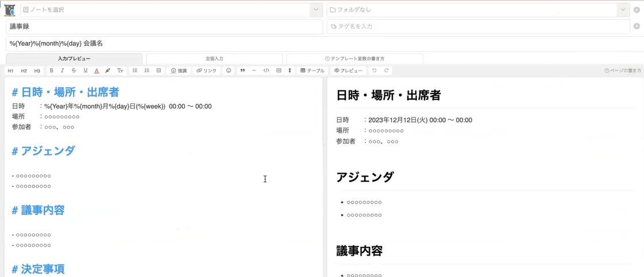The height and width of the screenshot is (277, 644).
Task: Open the emoji picker
Action: (229, 71)
